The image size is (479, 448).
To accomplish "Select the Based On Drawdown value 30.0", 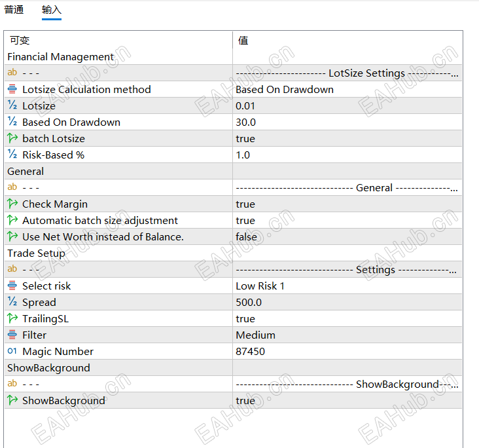I will pyautogui.click(x=347, y=122).
